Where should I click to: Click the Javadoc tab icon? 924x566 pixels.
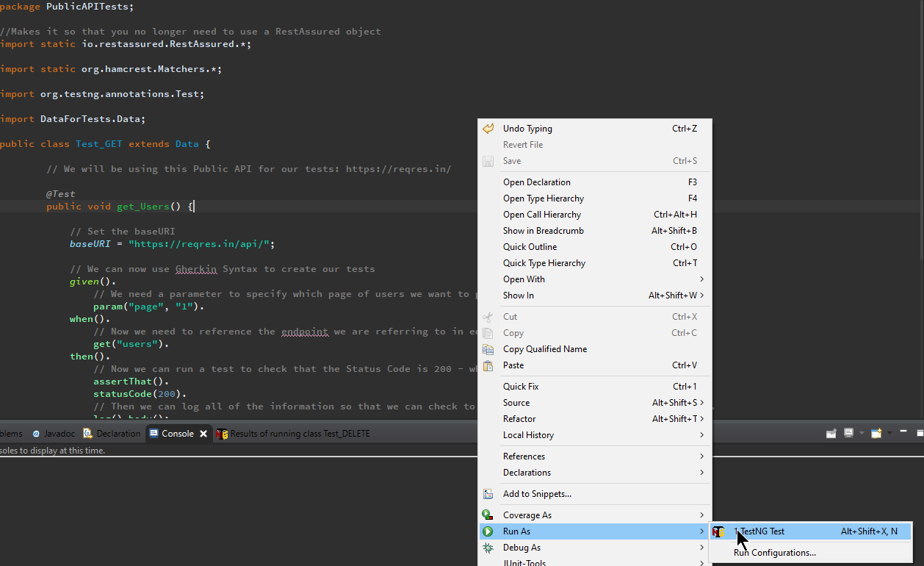tap(35, 434)
